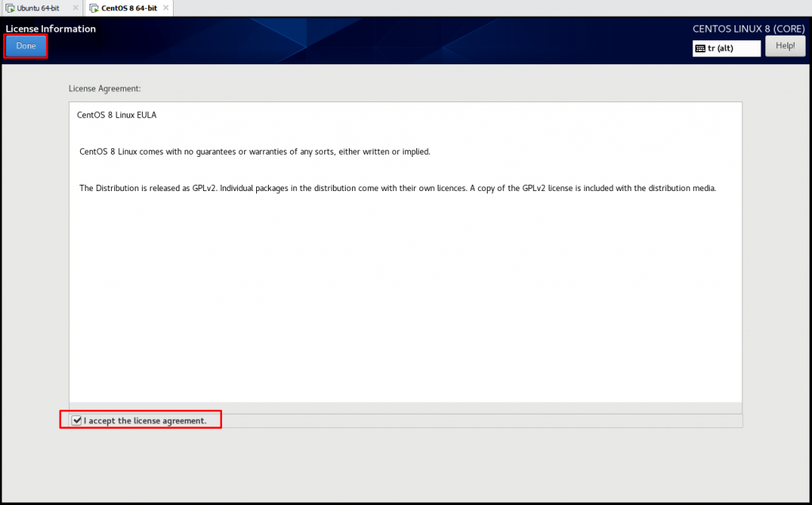Image resolution: width=812 pixels, height=505 pixels.
Task: Click Done to confirm the license
Action: tap(25, 46)
